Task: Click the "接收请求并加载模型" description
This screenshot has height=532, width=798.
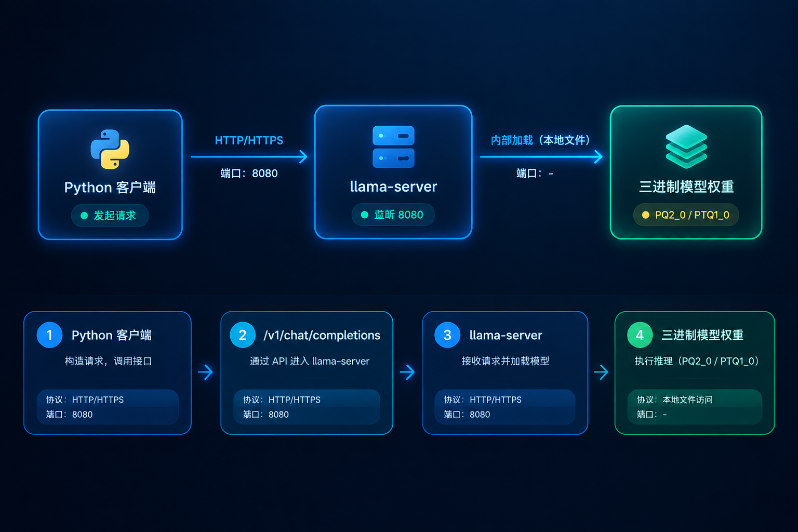Action: (506, 361)
